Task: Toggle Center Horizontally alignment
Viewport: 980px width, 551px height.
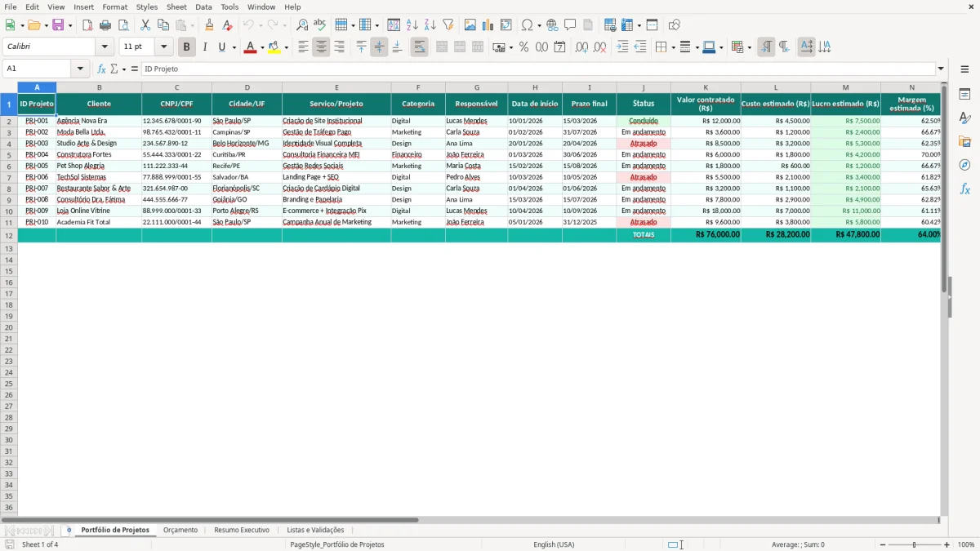Action: [321, 47]
